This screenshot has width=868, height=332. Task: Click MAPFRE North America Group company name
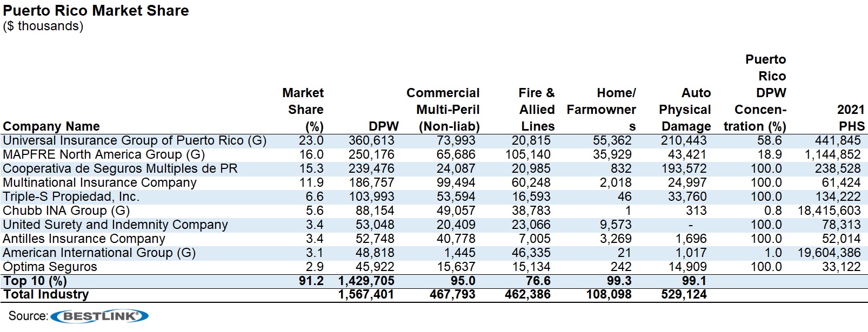click(104, 155)
